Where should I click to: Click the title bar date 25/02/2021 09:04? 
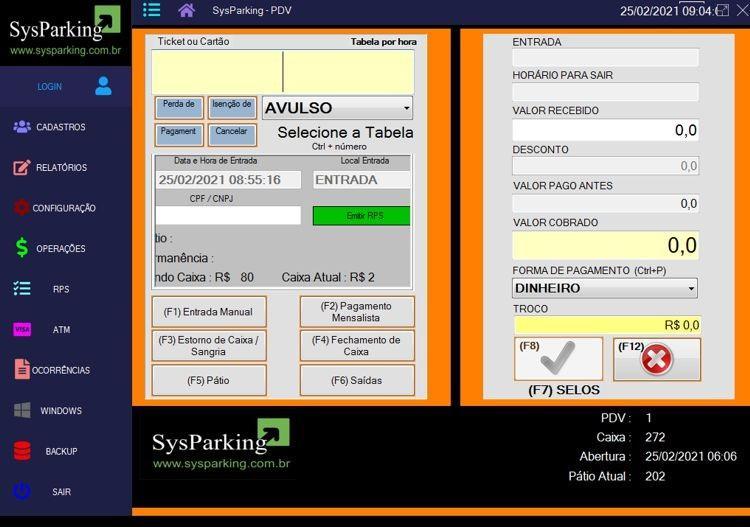coord(667,11)
